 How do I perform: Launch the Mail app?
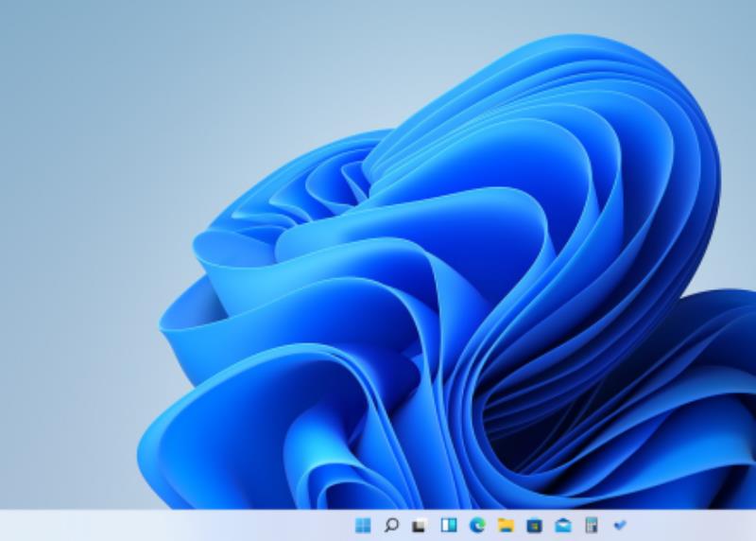562,525
